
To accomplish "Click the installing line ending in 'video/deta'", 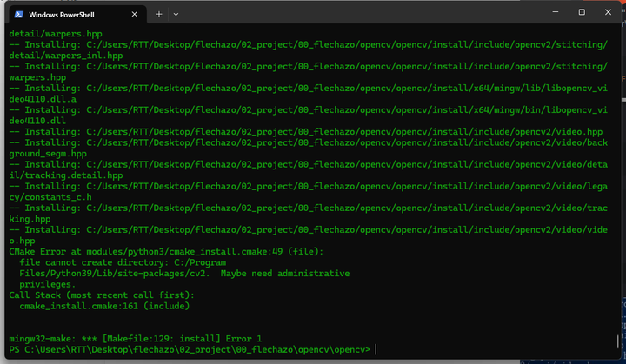I will pyautogui.click(x=308, y=164).
